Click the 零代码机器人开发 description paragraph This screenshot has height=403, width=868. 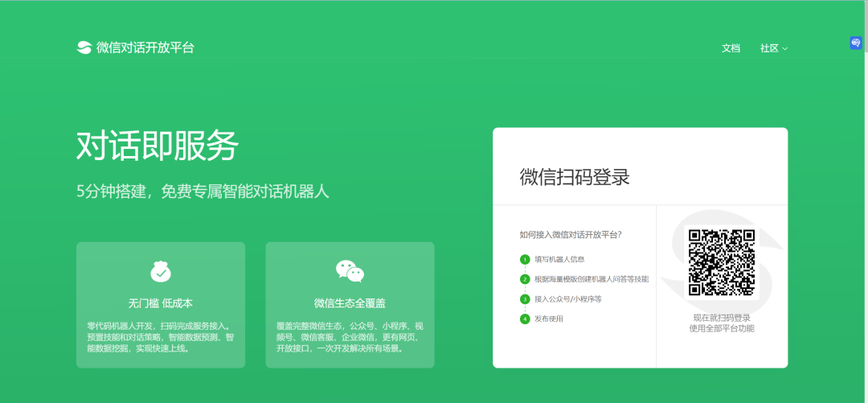pos(161,338)
